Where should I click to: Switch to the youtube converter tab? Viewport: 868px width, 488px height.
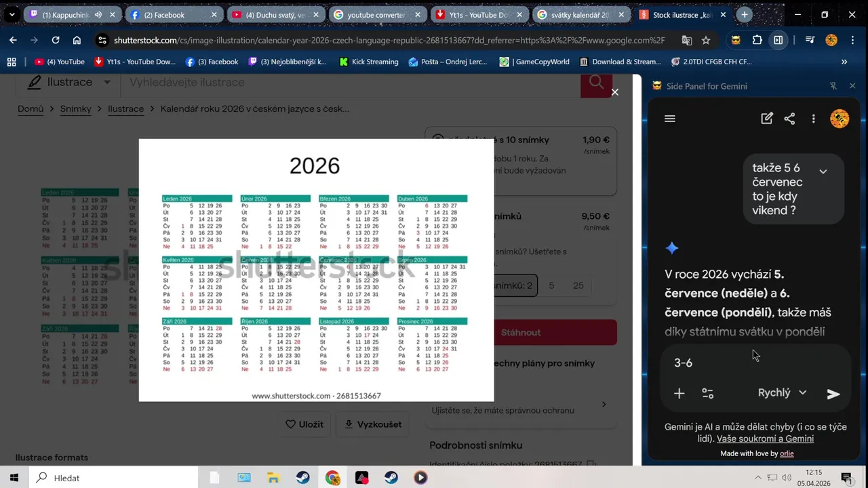coord(377,14)
